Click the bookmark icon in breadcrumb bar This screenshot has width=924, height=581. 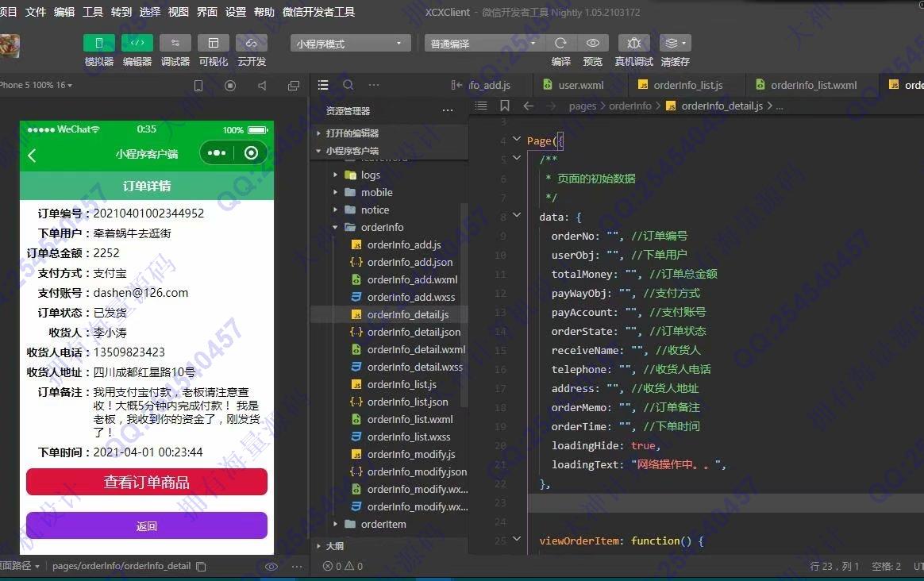[504, 106]
